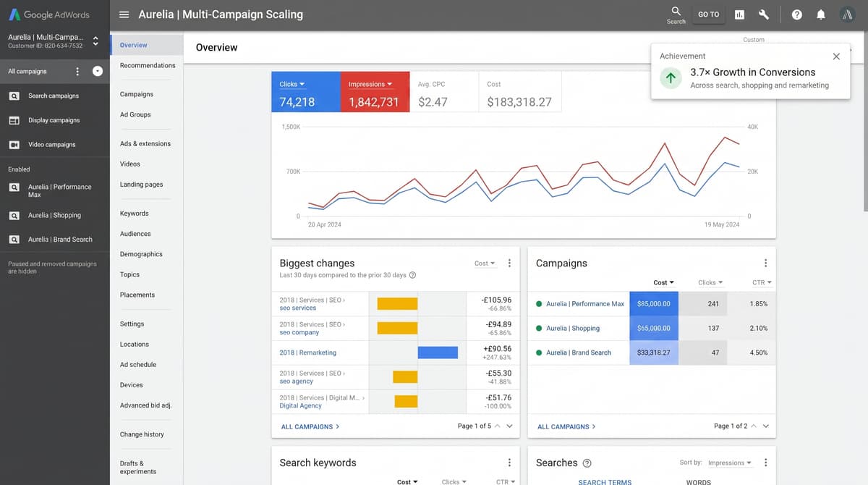Click the help icon next to comparison period
The image size is (868, 485).
(x=412, y=275)
